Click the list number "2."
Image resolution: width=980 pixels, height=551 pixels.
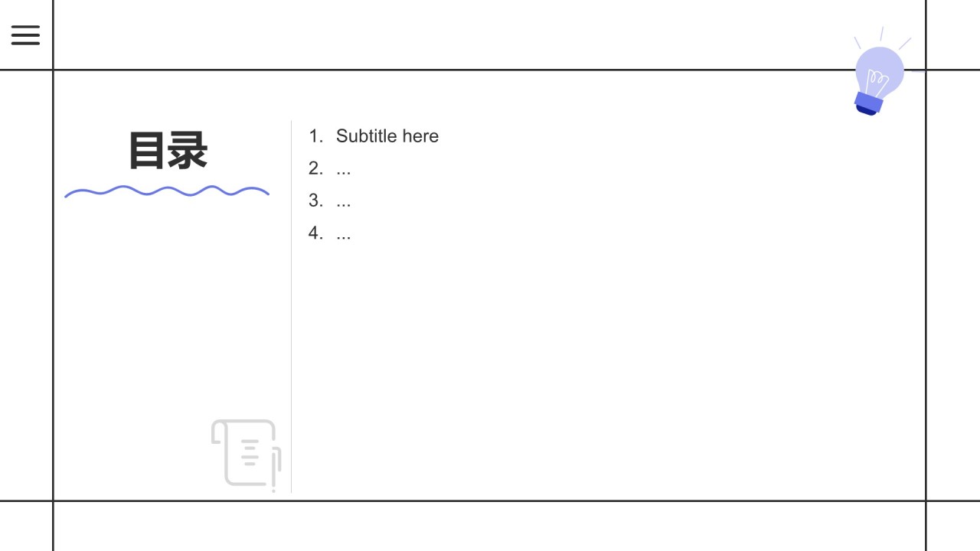(x=315, y=168)
